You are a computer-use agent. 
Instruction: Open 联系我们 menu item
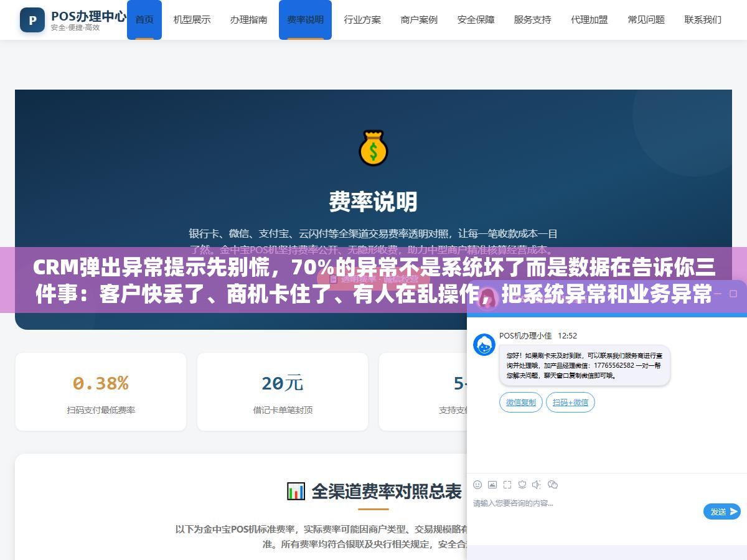click(703, 20)
